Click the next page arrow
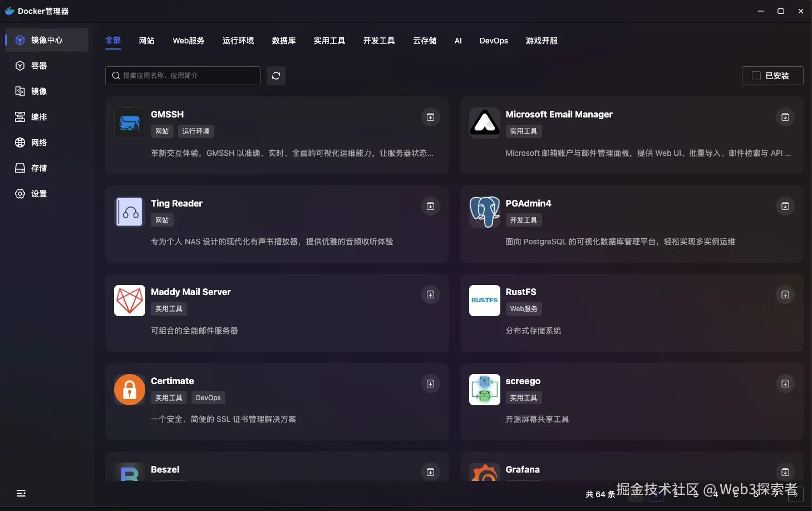Screen dimensions: 812x511 coord(796,494)
